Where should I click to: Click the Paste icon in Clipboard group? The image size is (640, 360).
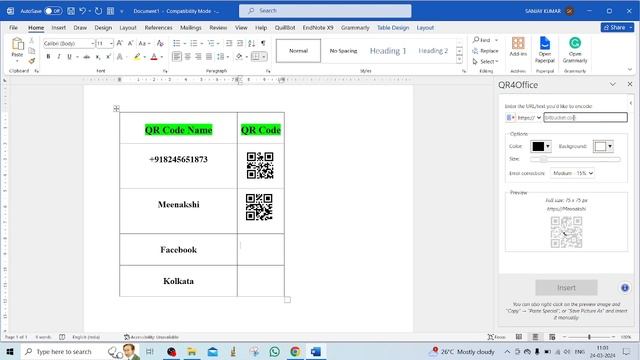click(17, 44)
